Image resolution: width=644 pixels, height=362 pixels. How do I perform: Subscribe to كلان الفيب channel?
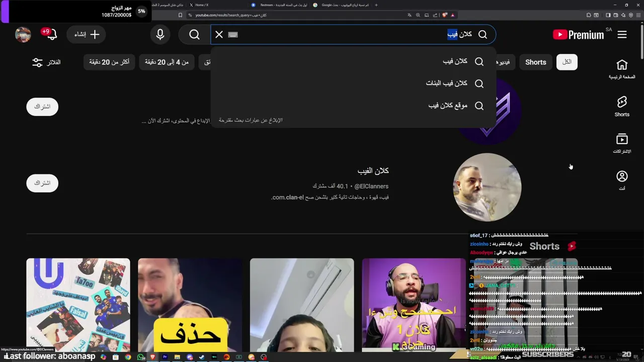42,183
